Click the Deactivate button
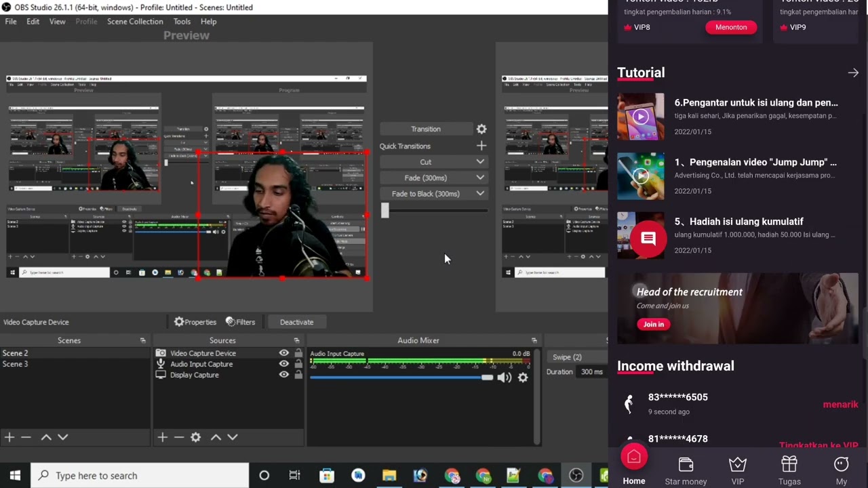Viewport: 868px width, 488px height. pyautogui.click(x=296, y=322)
